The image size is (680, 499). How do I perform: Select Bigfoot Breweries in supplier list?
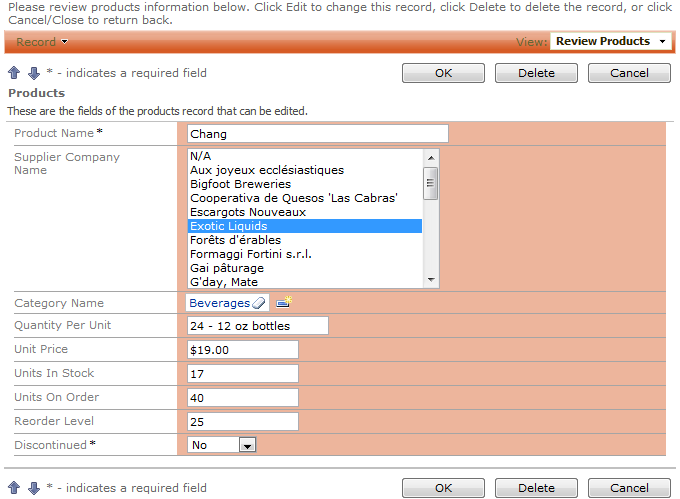click(x=240, y=184)
